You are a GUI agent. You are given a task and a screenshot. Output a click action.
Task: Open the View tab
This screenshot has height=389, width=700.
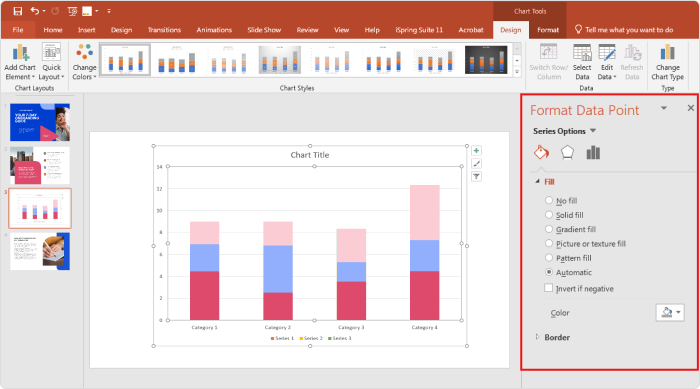pyautogui.click(x=342, y=30)
